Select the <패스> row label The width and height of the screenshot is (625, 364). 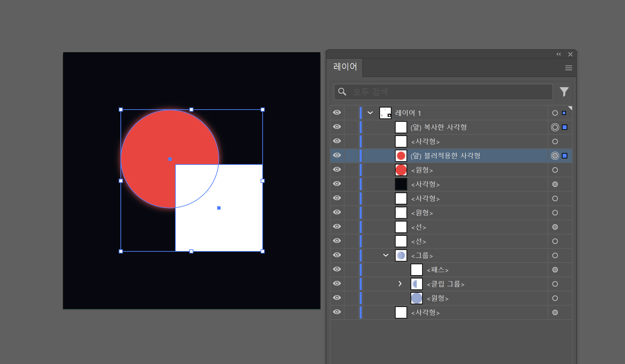(x=437, y=270)
